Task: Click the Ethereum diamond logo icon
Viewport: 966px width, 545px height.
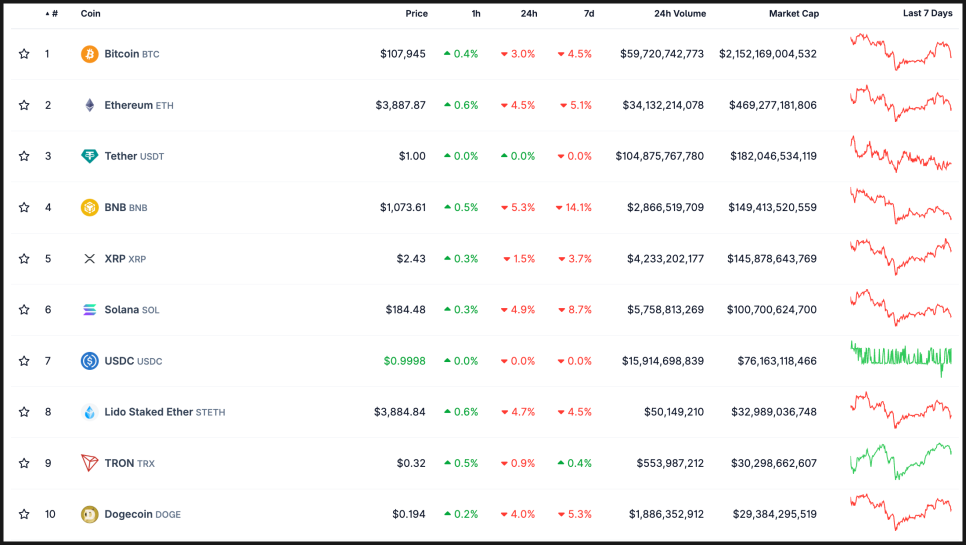Action: click(x=90, y=105)
